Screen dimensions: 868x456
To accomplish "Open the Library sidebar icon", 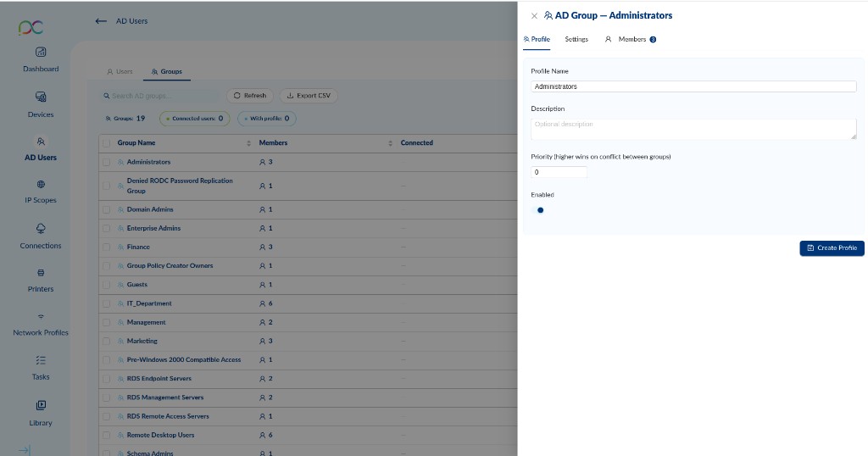I will coord(41,405).
